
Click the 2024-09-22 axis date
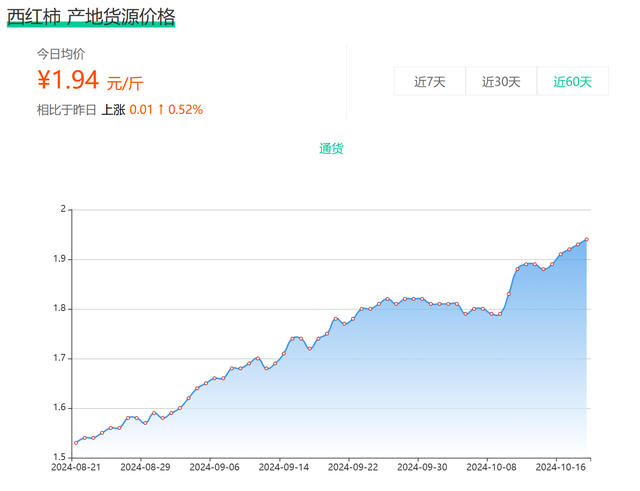point(352,467)
